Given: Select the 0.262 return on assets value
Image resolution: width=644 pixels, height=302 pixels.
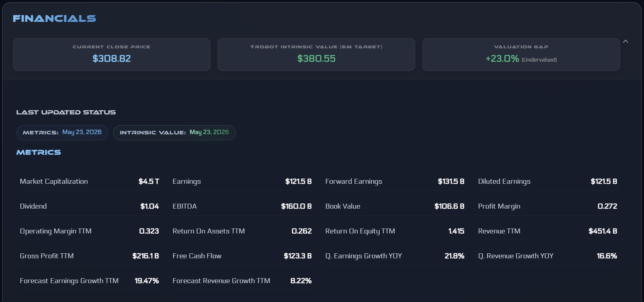Looking at the screenshot, I should click(302, 231).
